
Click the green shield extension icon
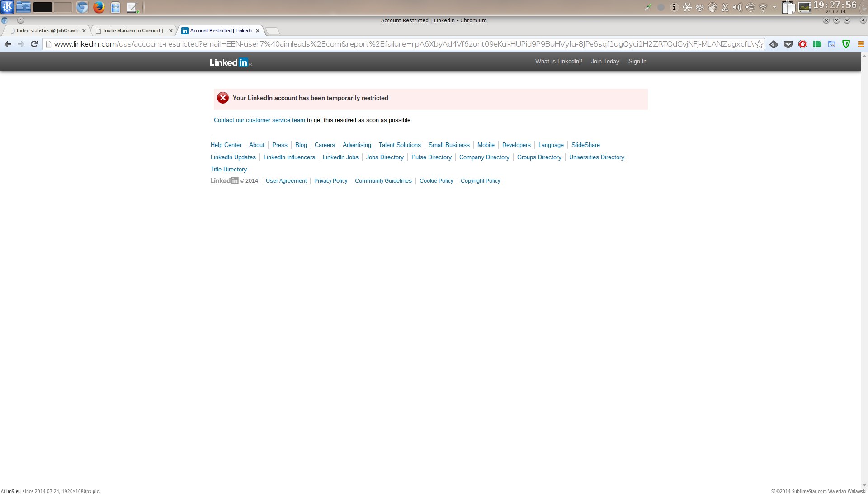846,44
